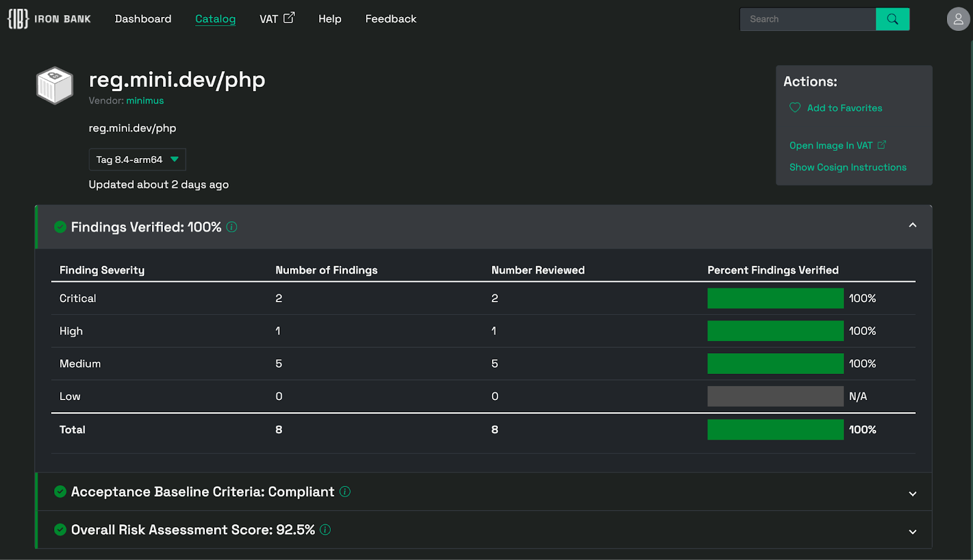
Task: Click Show Cosign Instructions link
Action: [x=848, y=167]
